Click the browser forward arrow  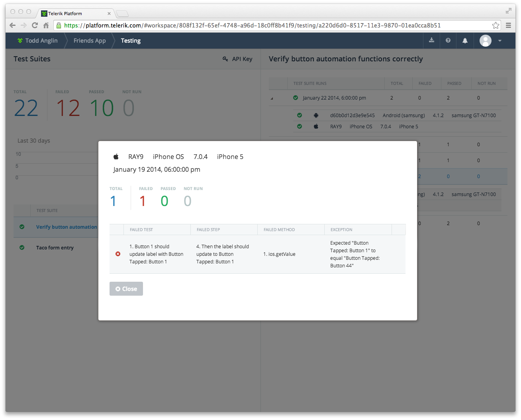[24, 26]
